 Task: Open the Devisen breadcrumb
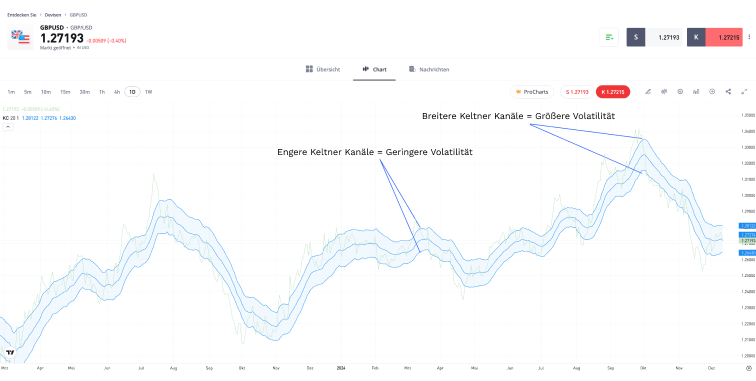point(53,15)
